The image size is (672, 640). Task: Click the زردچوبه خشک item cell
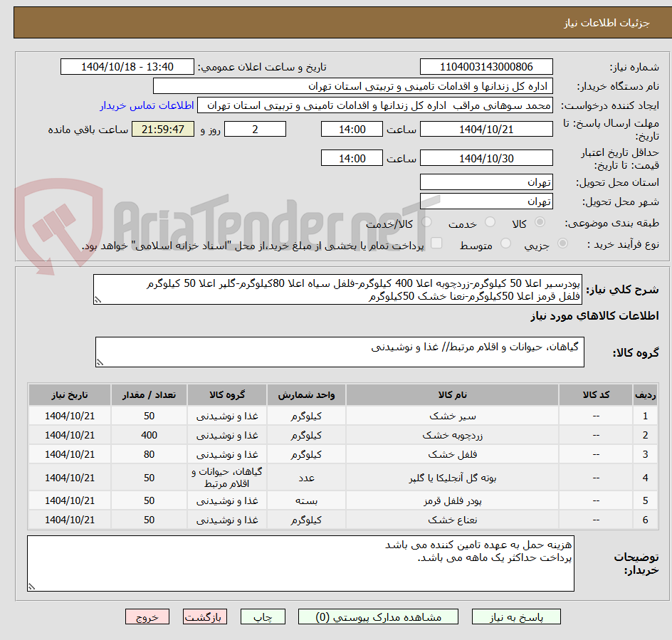[x=452, y=435]
